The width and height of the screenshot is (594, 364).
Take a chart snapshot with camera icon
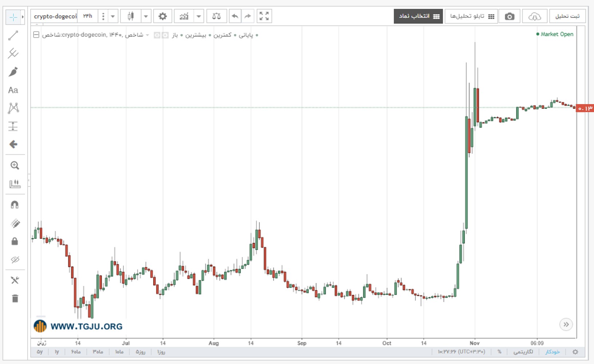[x=510, y=16]
